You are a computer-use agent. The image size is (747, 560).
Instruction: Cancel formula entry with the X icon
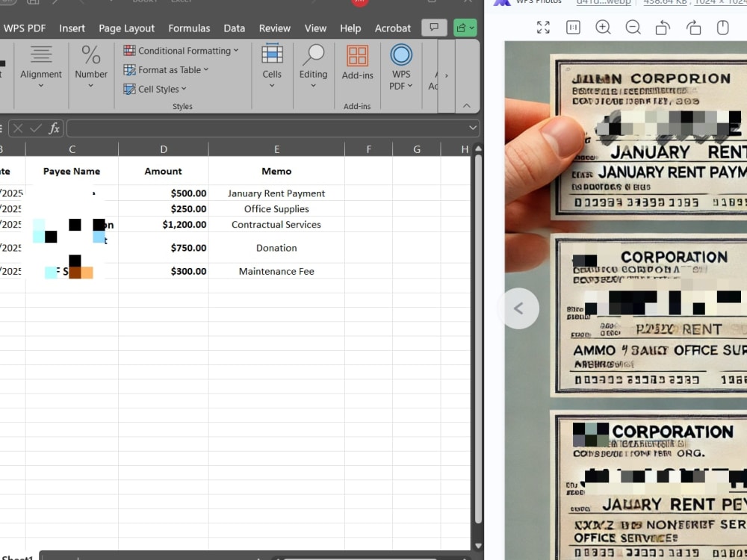point(18,128)
